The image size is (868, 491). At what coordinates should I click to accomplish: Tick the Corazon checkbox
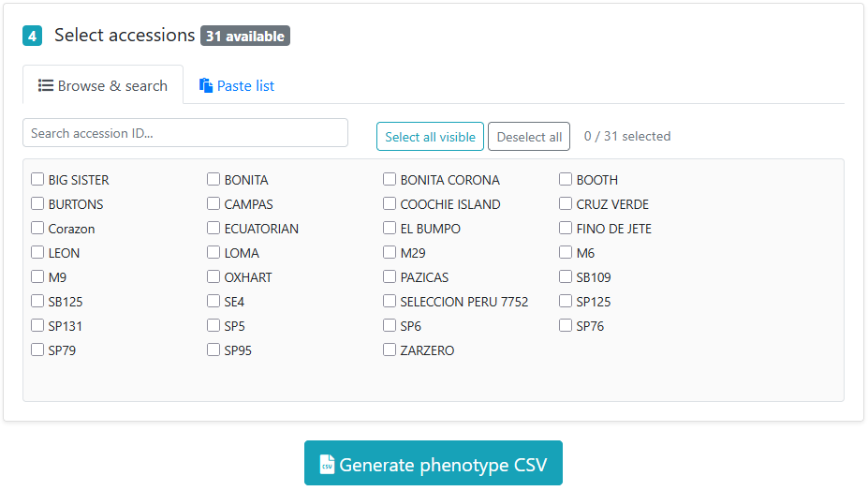[x=37, y=228]
